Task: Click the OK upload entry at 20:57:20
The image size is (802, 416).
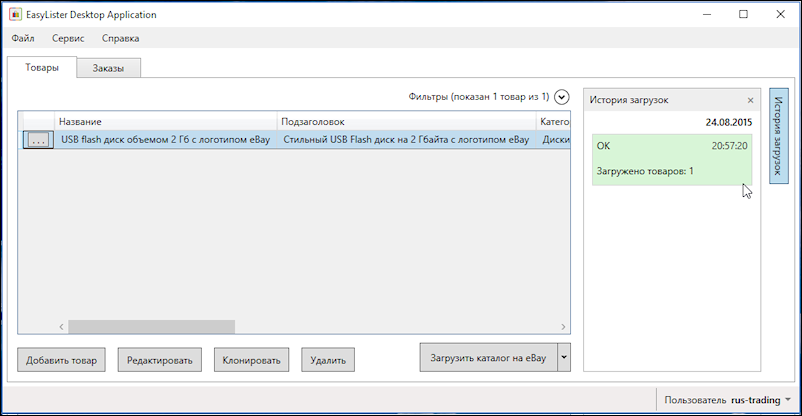Action: (672, 160)
